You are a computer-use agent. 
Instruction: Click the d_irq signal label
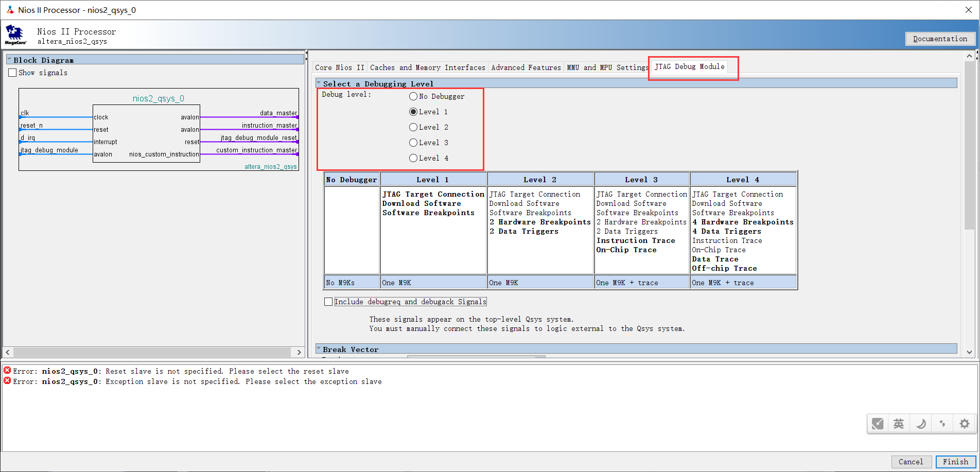28,137
